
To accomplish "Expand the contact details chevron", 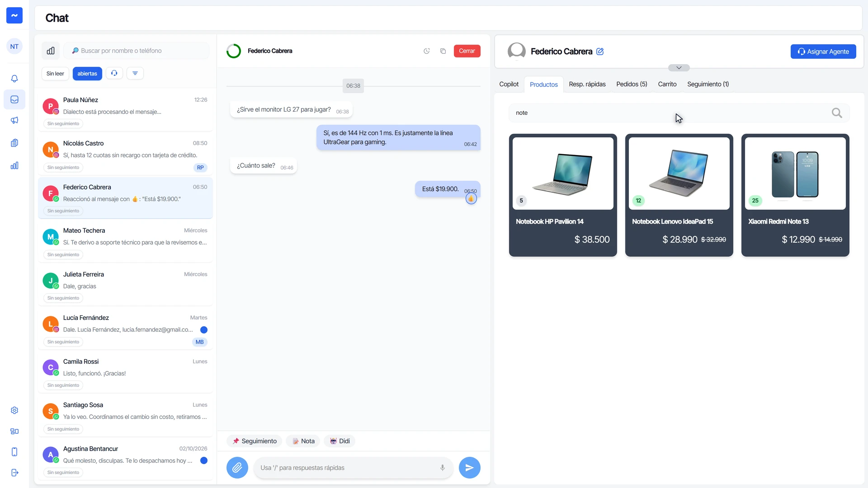I will tap(679, 68).
